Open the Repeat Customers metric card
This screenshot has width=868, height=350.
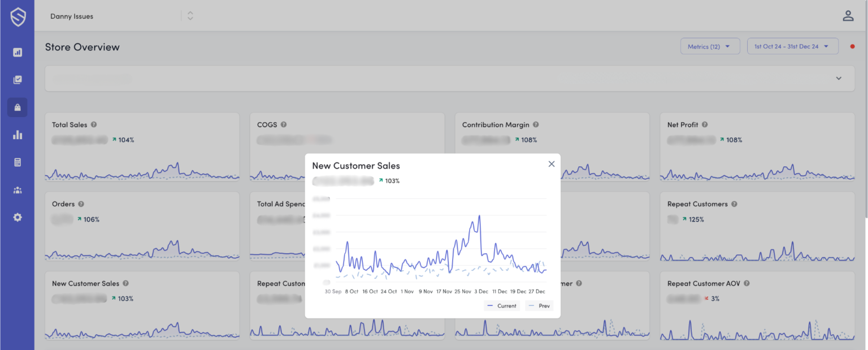click(x=757, y=226)
